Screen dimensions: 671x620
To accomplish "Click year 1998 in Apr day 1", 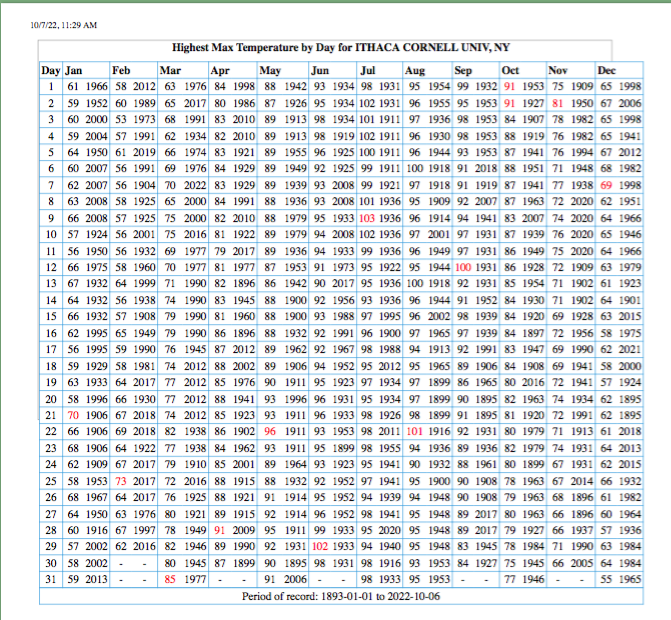I will pyautogui.click(x=244, y=87).
